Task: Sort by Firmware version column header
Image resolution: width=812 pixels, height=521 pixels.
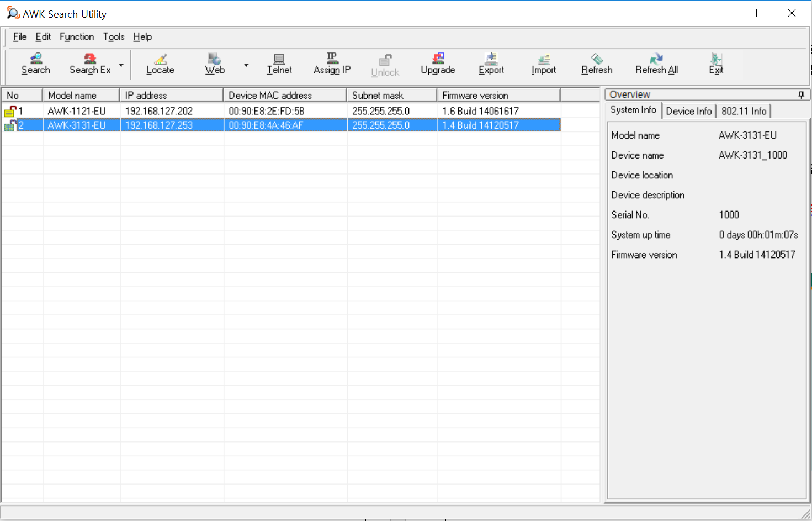Action: click(499, 95)
